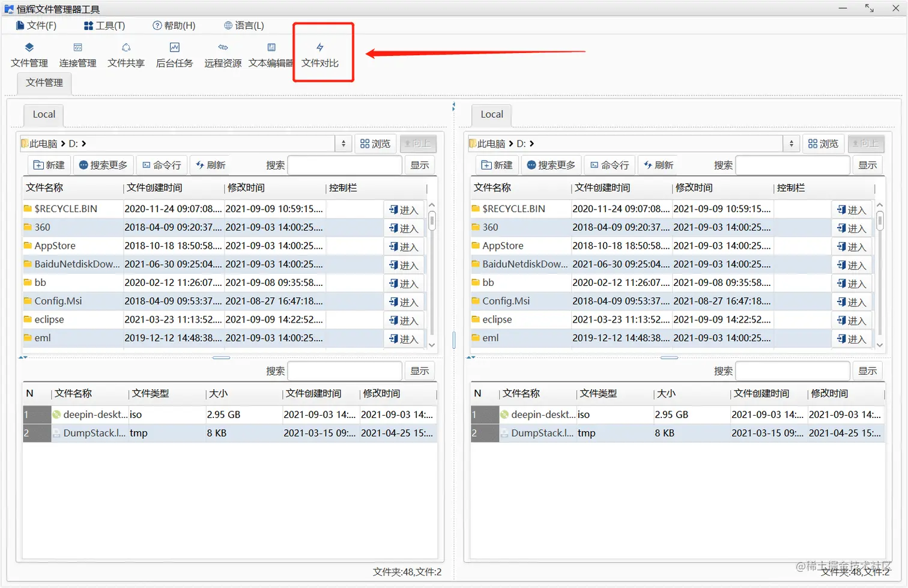Select the bb folder icon in left pane
The height and width of the screenshot is (588, 908).
coord(28,282)
